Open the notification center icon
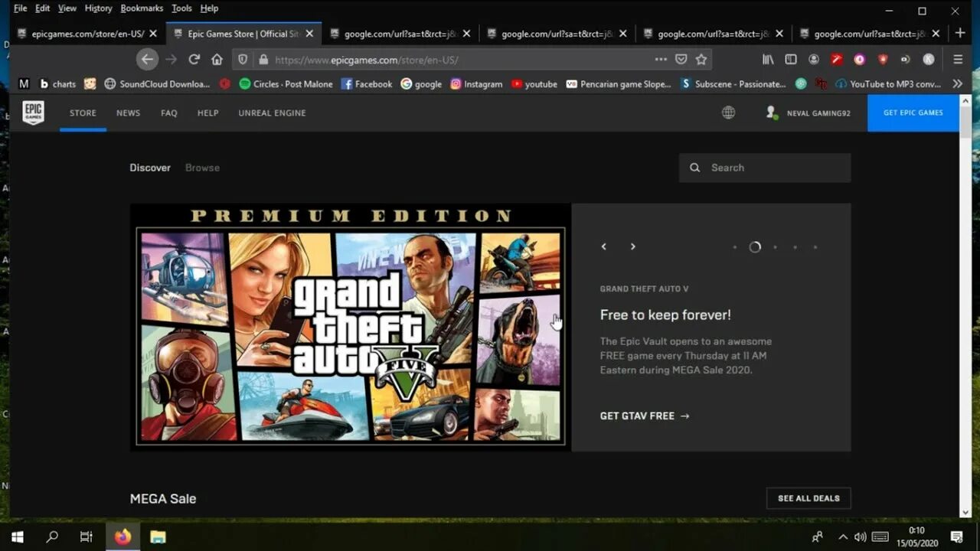The width and height of the screenshot is (980, 551). tap(956, 536)
